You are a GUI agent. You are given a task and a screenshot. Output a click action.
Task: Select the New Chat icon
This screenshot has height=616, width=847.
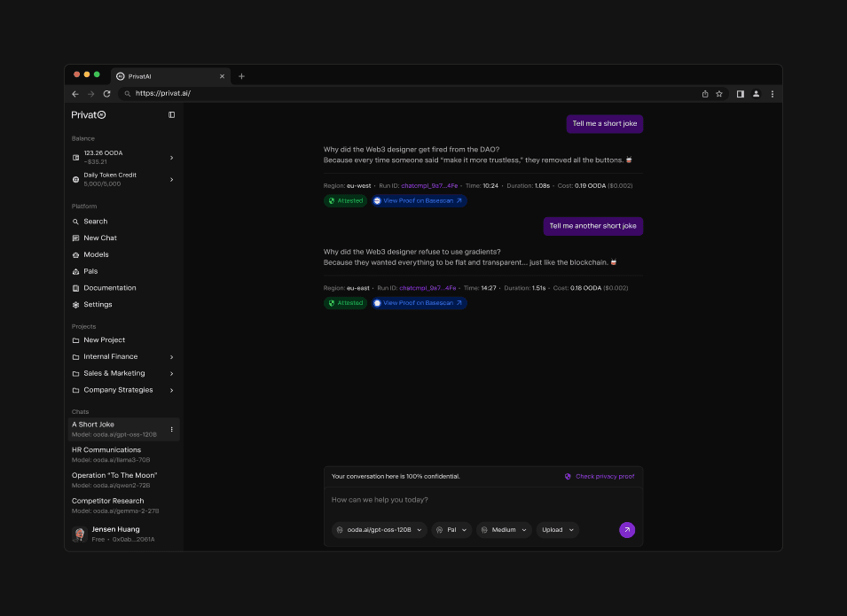pos(75,238)
